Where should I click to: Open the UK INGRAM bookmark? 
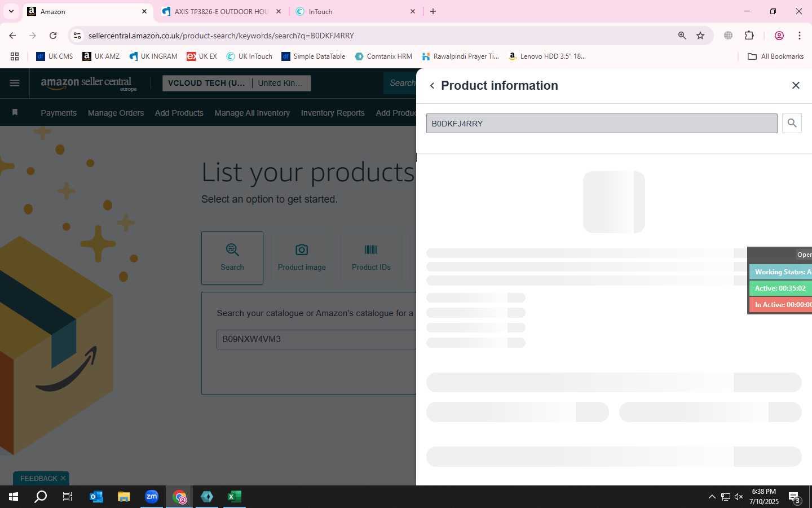(153, 56)
